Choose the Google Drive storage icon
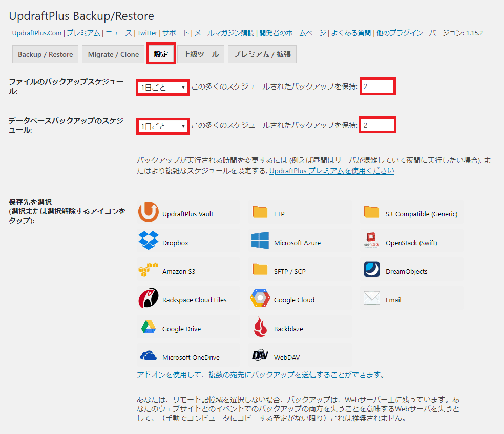Image resolution: width=504 pixels, height=434 pixels. (149, 328)
